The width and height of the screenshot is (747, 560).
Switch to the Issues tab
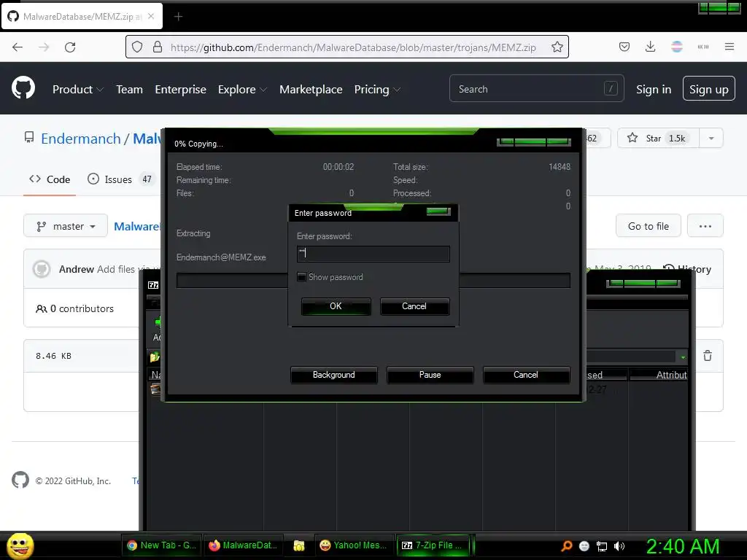pos(120,179)
